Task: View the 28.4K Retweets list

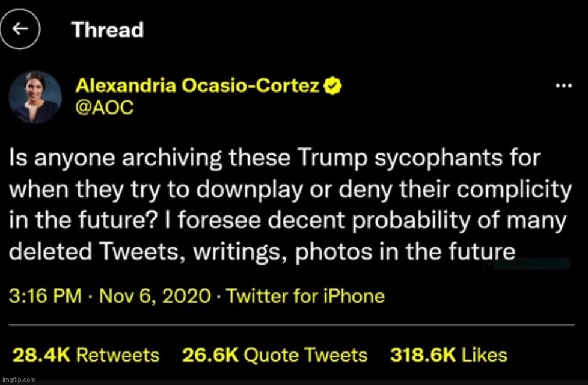Action: coord(84,355)
